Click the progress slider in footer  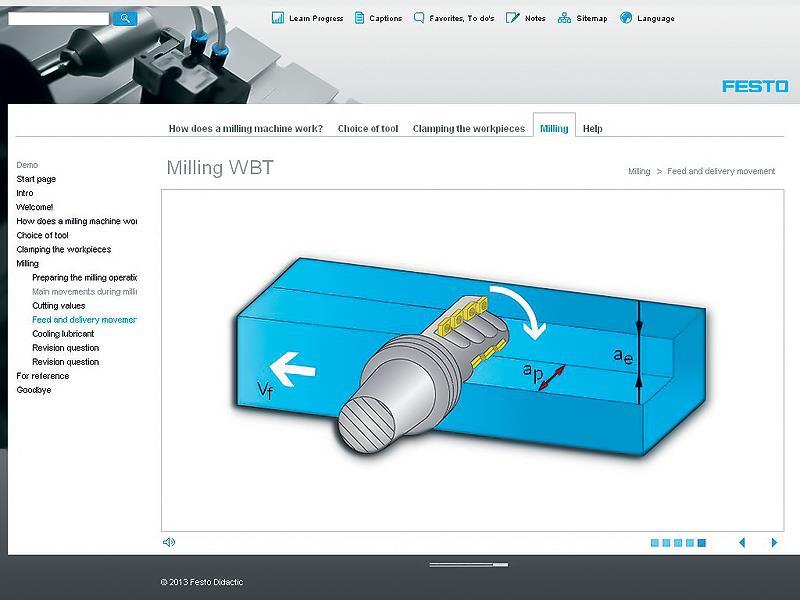click(468, 565)
